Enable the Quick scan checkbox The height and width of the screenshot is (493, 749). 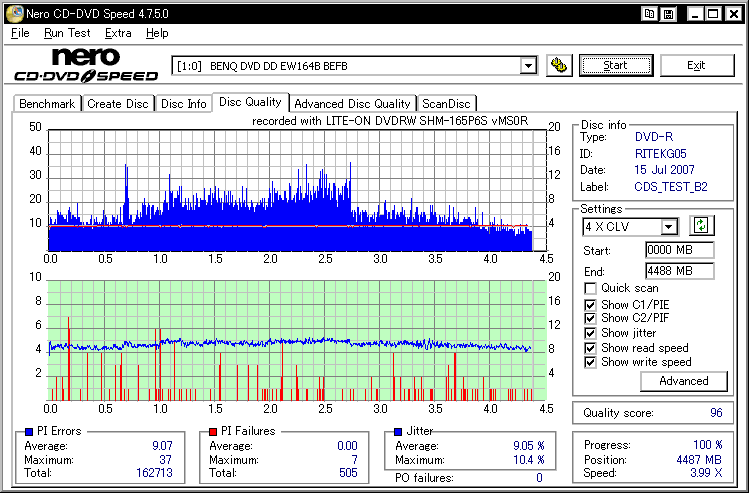pos(590,289)
